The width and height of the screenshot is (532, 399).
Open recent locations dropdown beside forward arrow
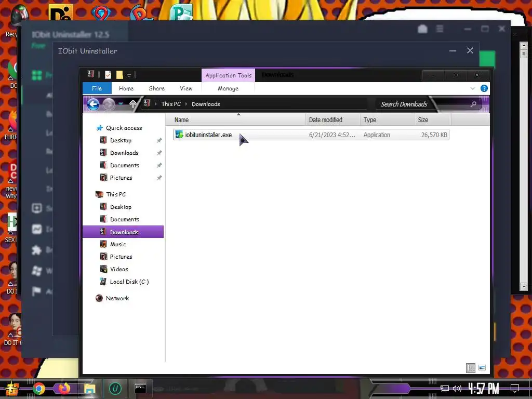pos(121,104)
